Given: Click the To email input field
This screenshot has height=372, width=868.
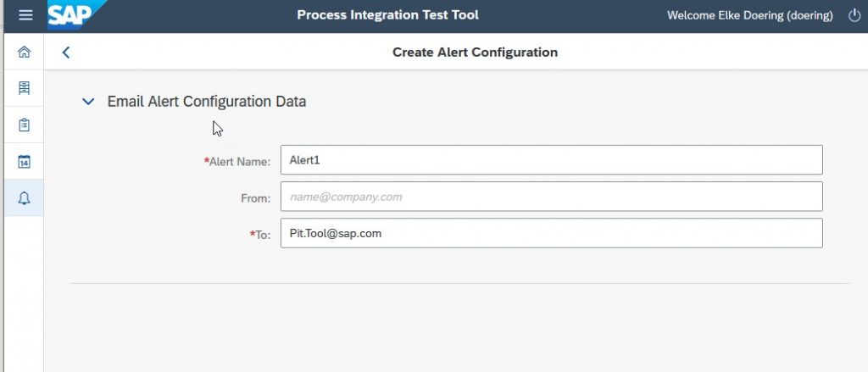Looking at the screenshot, I should click(551, 233).
